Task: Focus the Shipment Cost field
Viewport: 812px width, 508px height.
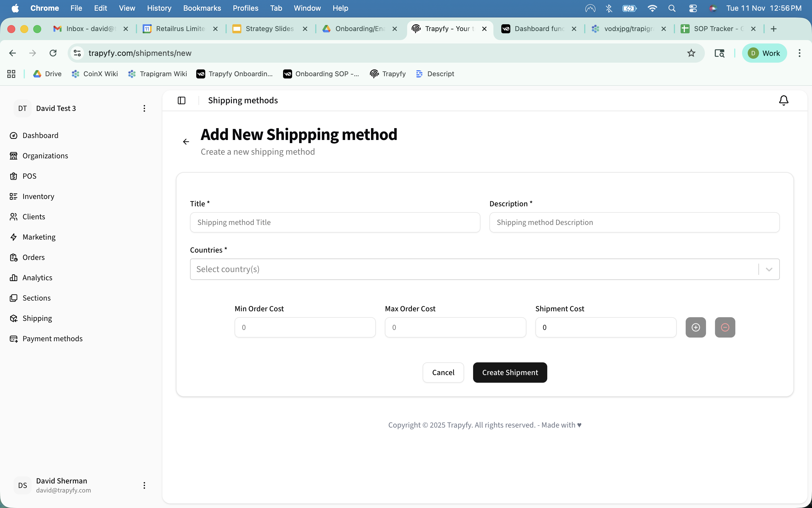Action: [x=606, y=327]
